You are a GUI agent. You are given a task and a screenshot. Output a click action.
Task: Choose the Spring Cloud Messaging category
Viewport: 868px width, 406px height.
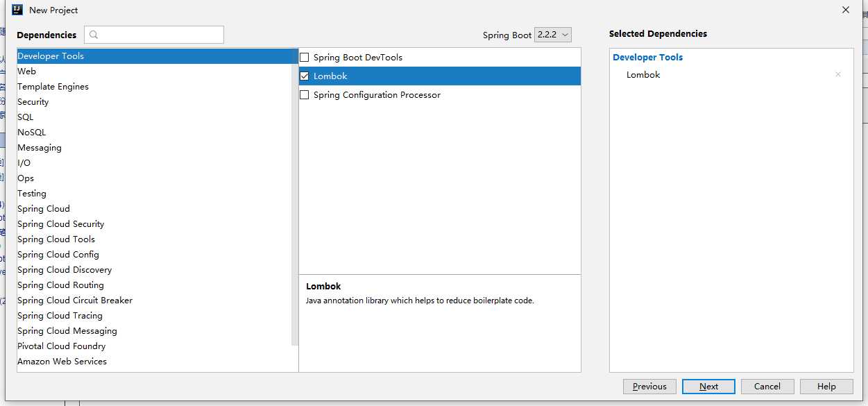point(155,331)
